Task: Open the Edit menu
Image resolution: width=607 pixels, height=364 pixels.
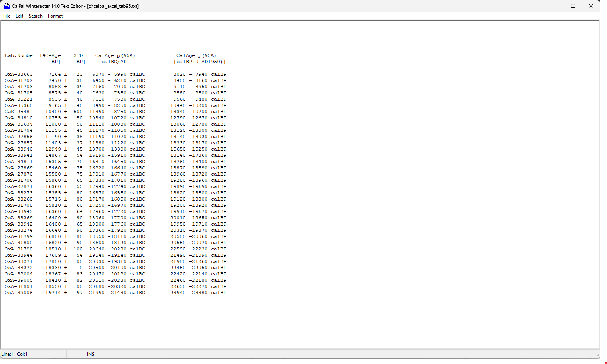Action: point(20,16)
